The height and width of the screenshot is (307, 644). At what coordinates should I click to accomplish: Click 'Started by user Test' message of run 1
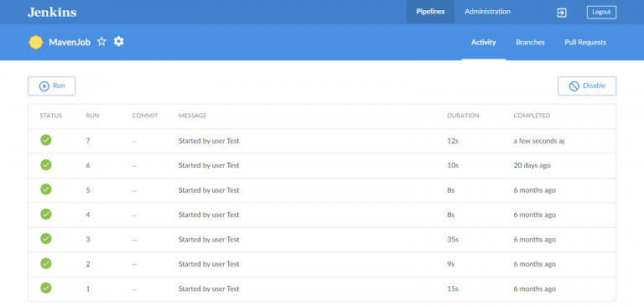coord(209,289)
